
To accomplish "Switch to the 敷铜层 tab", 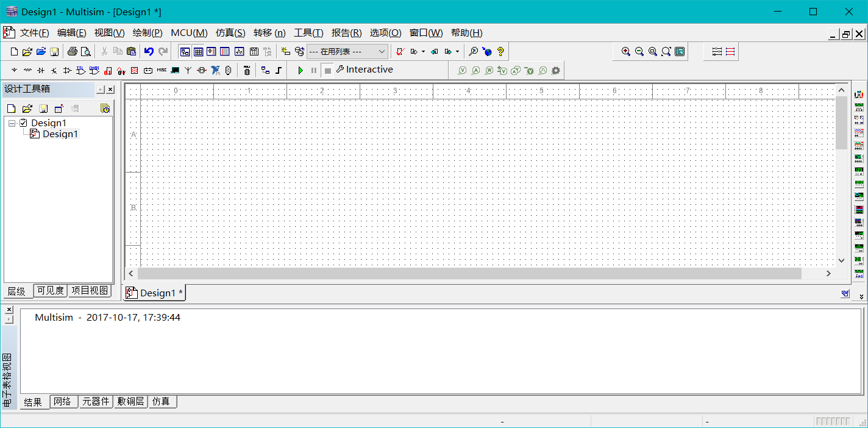I will coord(131,402).
